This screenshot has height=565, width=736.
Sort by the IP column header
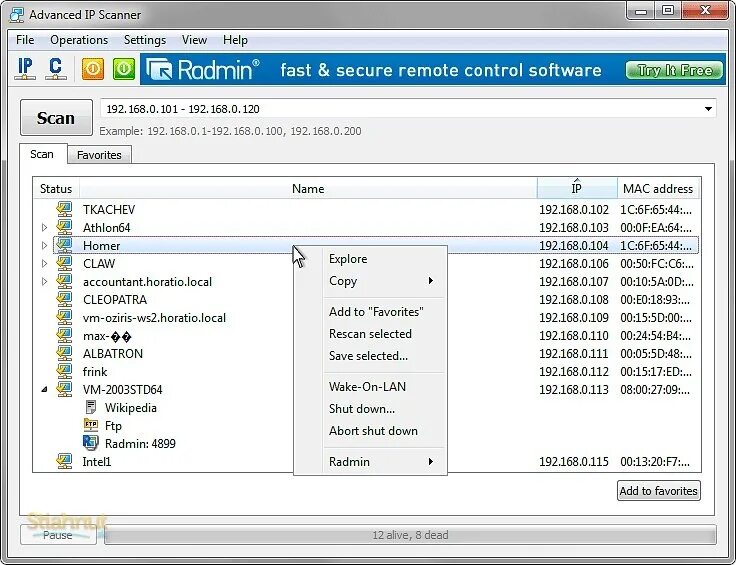[x=577, y=189]
